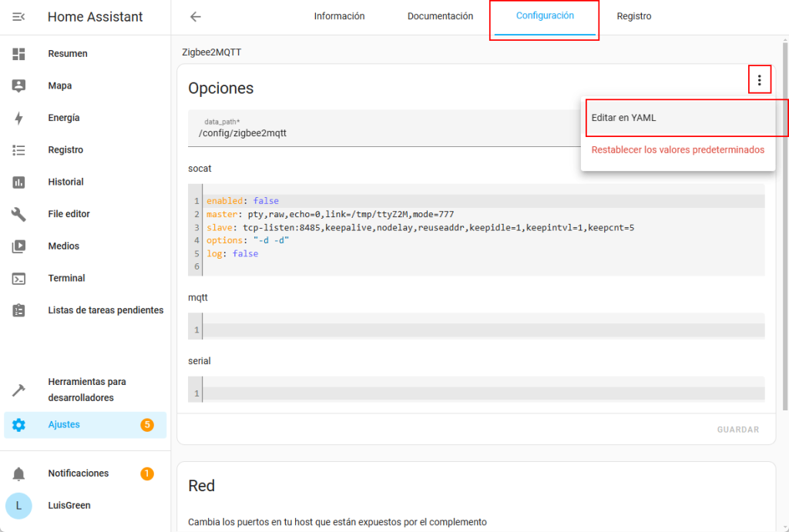This screenshot has width=789, height=532.
Task: Choose Restablecer los valores predeterminados
Action: (x=677, y=149)
